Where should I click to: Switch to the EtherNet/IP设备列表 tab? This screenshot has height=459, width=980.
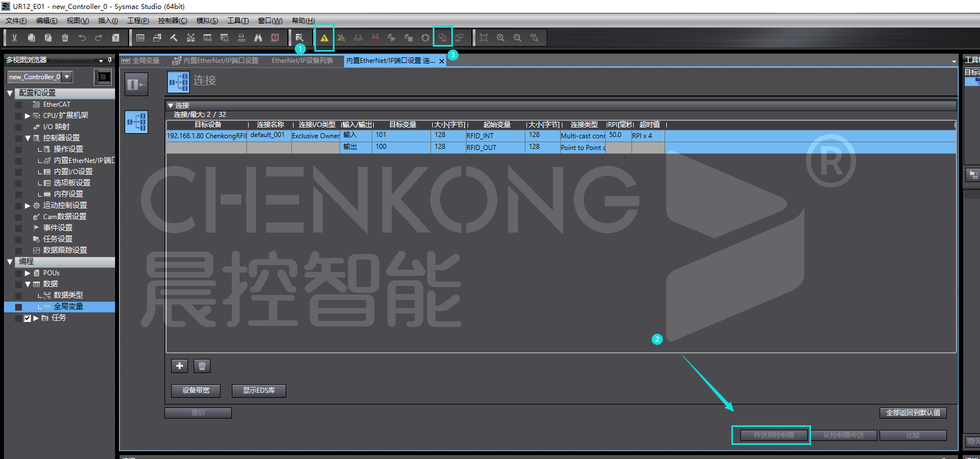pyautogui.click(x=302, y=61)
